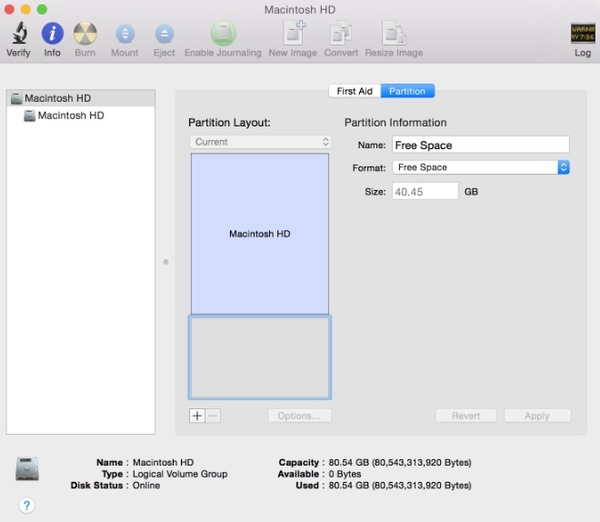Click the Disk Status Online text

(x=146, y=485)
